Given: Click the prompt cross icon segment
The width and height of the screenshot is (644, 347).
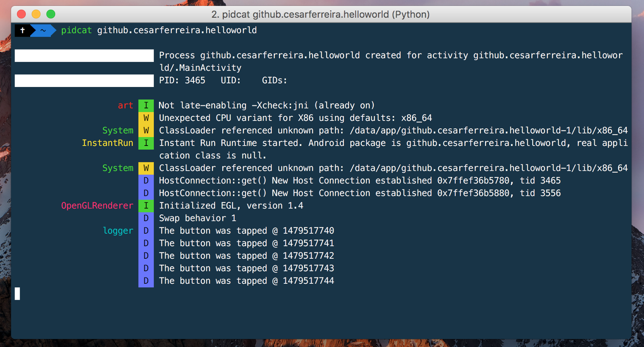Looking at the screenshot, I should [x=23, y=30].
